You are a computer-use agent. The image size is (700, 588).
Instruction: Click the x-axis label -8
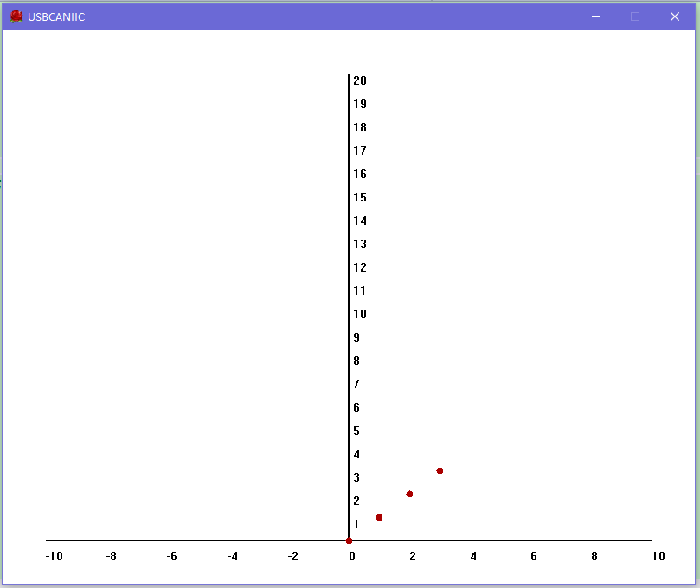coord(111,556)
